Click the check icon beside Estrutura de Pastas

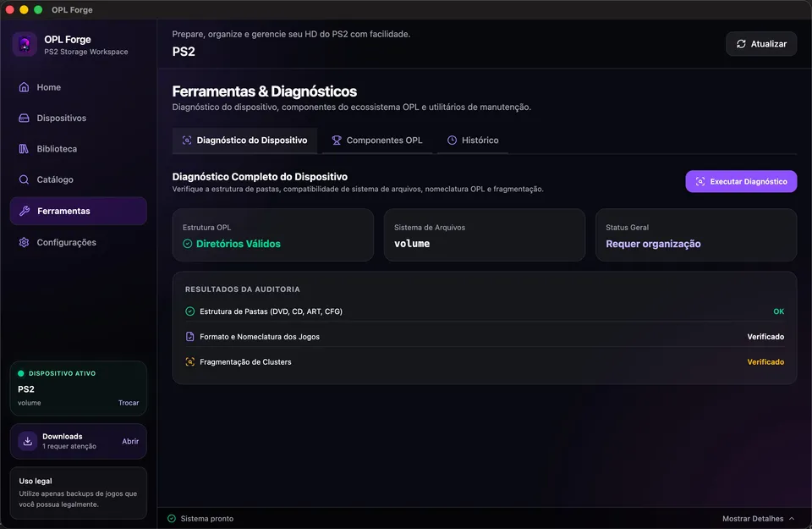pyautogui.click(x=190, y=311)
